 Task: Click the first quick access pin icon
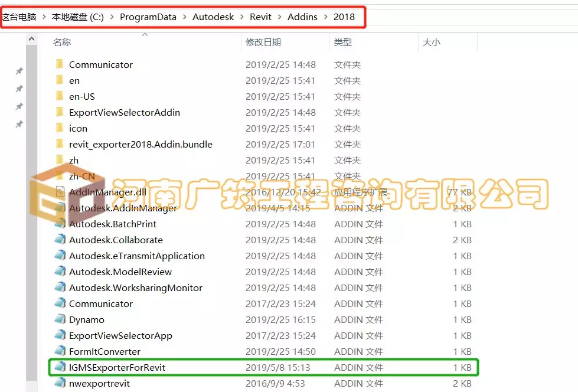tap(19, 71)
